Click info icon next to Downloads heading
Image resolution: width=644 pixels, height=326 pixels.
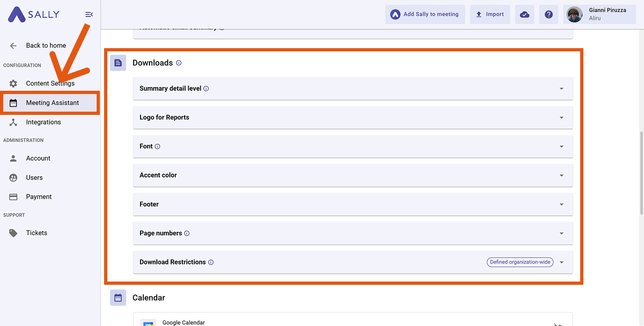[179, 63]
